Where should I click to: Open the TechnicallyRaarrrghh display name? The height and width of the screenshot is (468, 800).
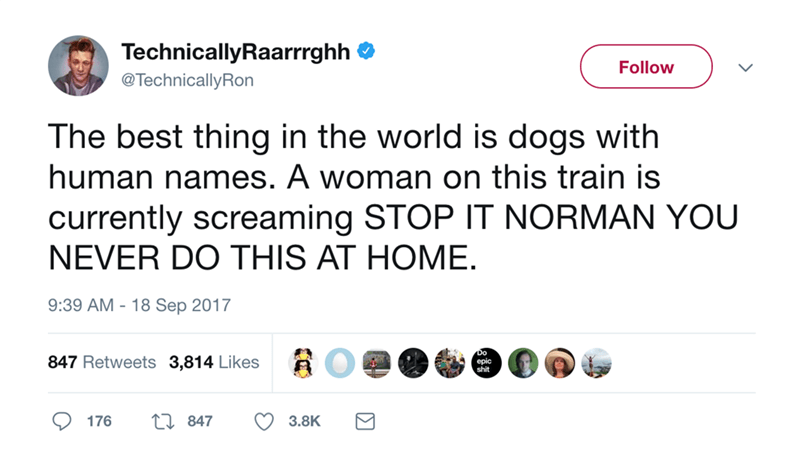[235, 52]
